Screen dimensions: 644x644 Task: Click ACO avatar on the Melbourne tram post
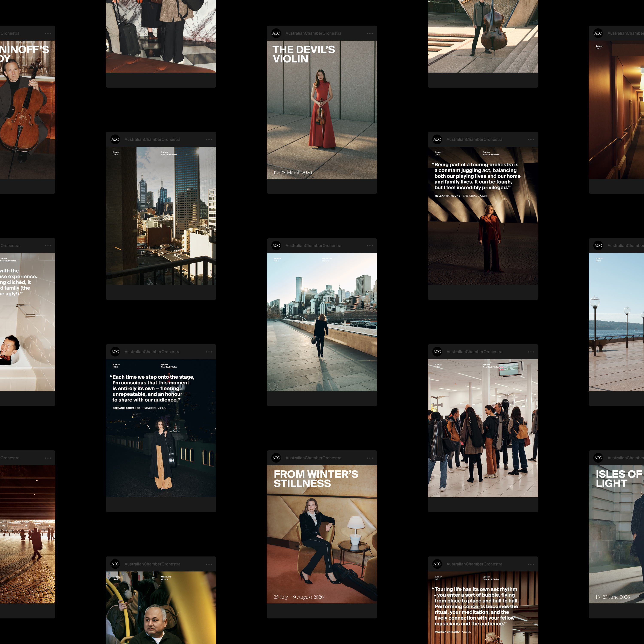[x=115, y=564]
